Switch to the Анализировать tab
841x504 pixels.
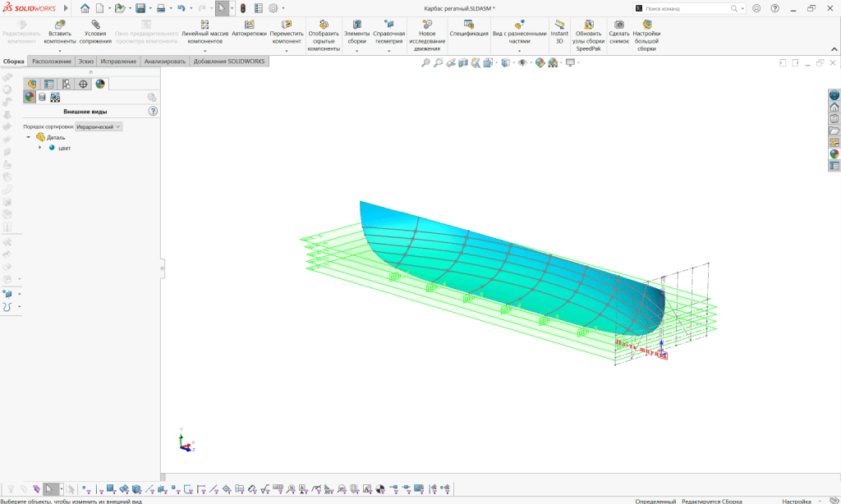tap(165, 62)
